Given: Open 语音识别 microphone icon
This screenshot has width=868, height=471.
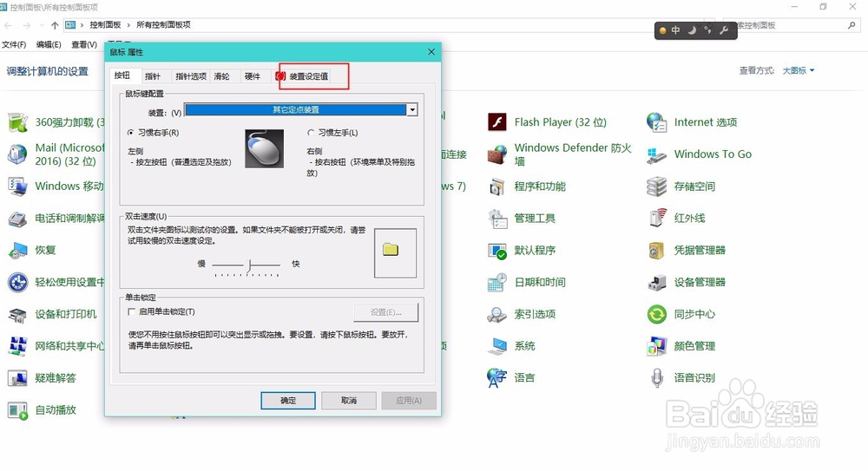Looking at the screenshot, I should click(656, 378).
